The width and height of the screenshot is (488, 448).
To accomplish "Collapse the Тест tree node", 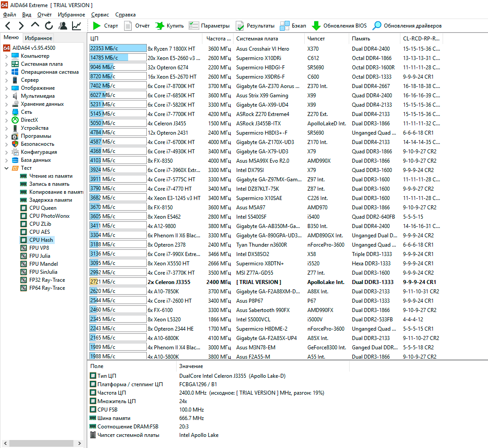I will coord(6,168).
